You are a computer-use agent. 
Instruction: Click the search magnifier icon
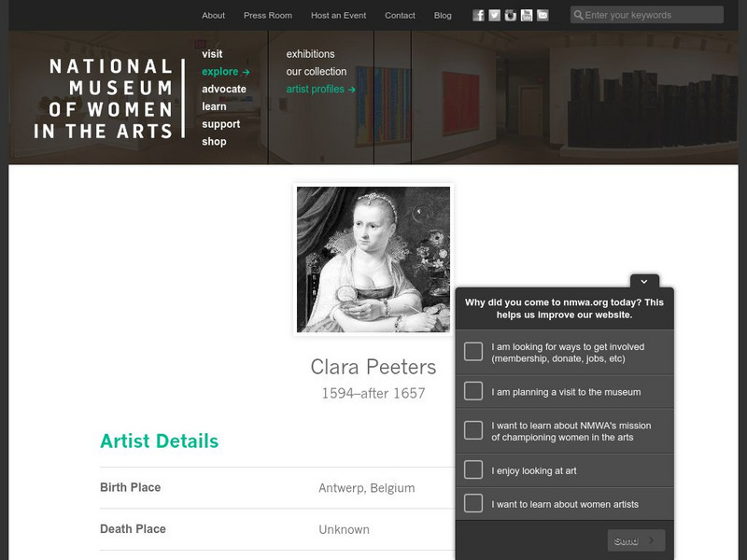coord(578,15)
